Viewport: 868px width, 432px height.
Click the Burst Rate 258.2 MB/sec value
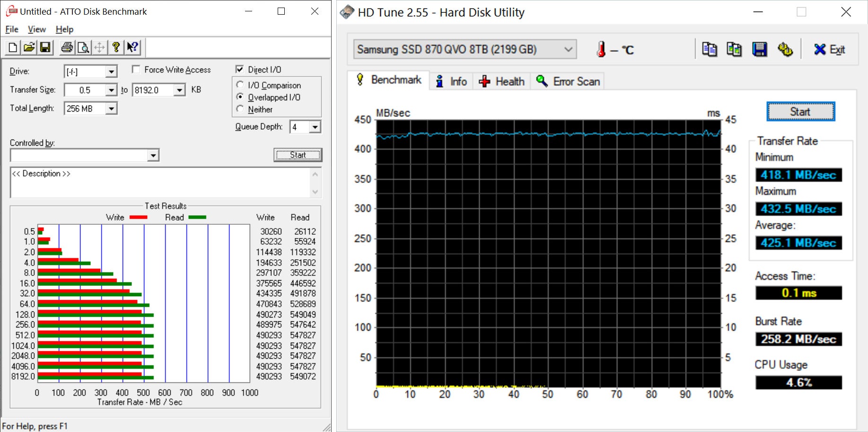[798, 339]
